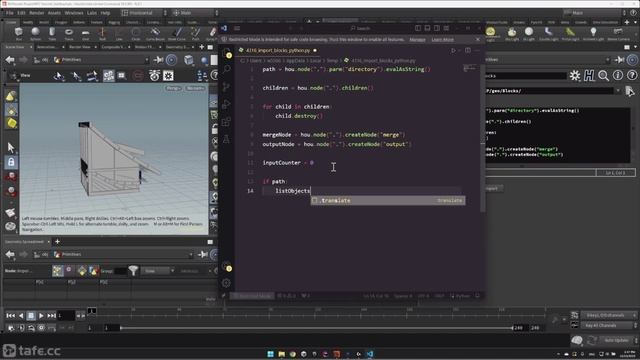Open parameter help question mark icon
Screen dimensions: 640x360
point(632,76)
